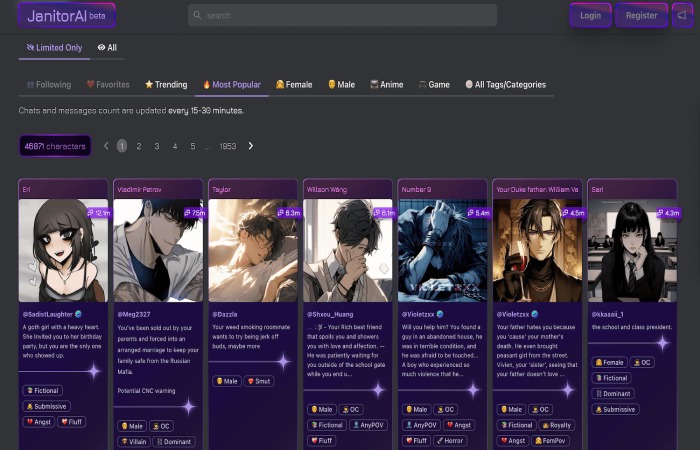Open All Tags/Categories
This screenshot has height=450, width=700.
pos(505,84)
